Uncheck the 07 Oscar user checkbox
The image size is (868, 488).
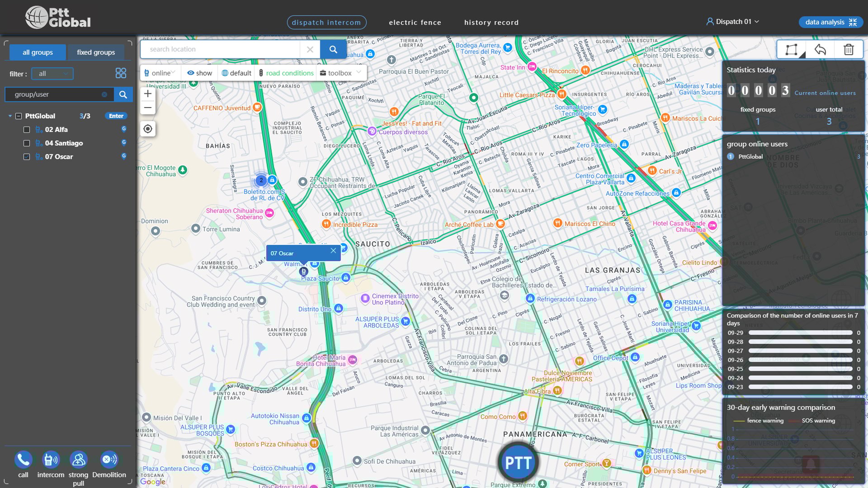coord(27,157)
